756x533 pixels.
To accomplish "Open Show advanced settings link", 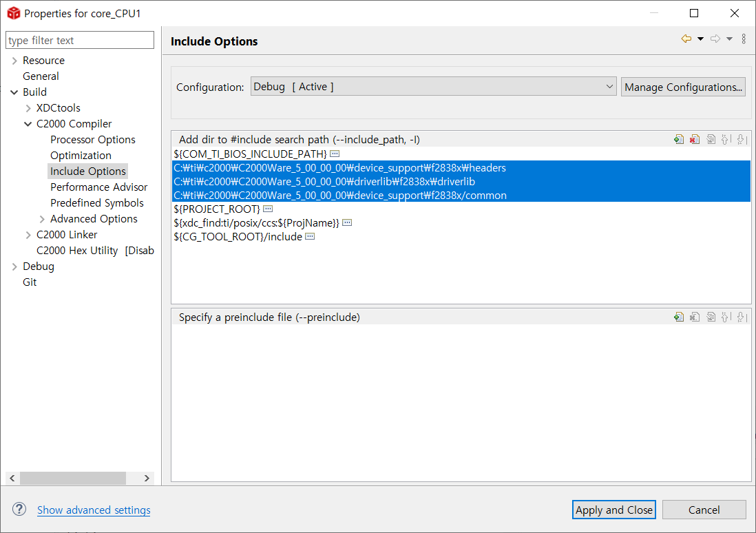I will [94, 510].
